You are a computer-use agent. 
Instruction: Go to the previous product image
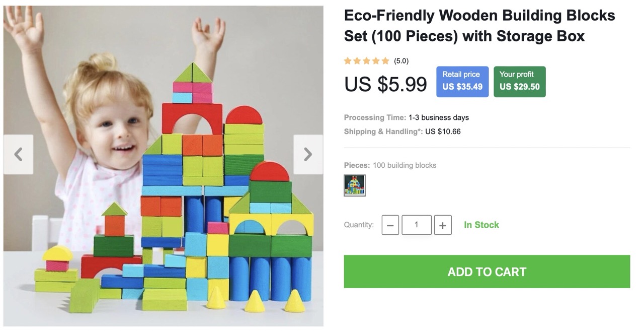19,155
